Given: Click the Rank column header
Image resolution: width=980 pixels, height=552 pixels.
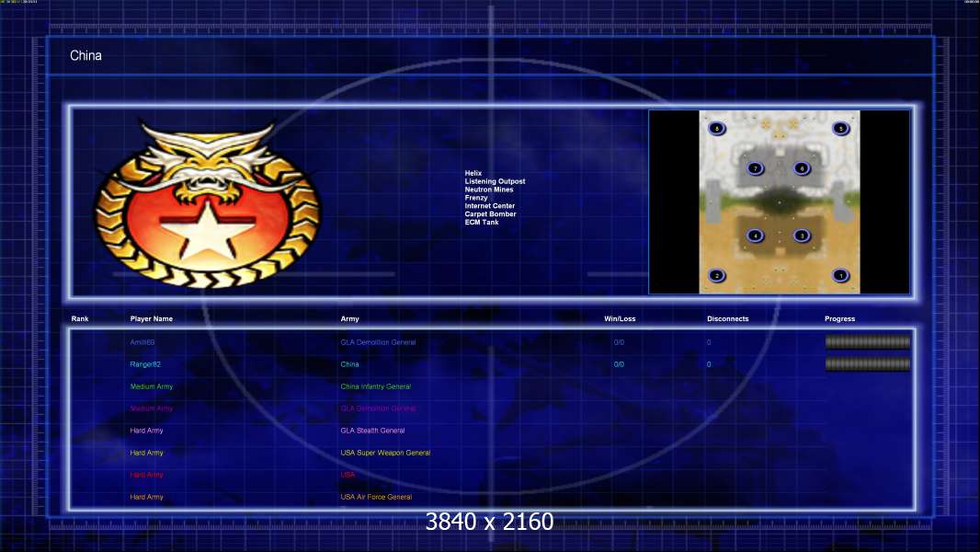Looking at the screenshot, I should (x=80, y=319).
